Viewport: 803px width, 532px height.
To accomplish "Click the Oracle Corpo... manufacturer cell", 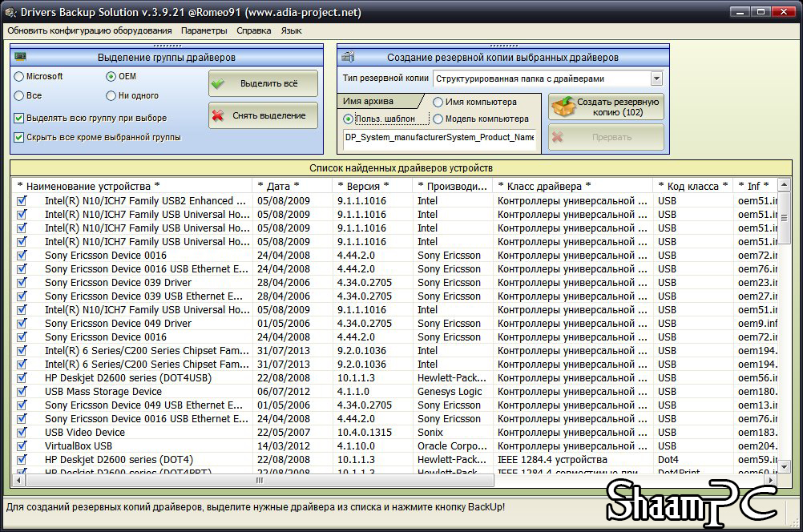I will click(452, 446).
